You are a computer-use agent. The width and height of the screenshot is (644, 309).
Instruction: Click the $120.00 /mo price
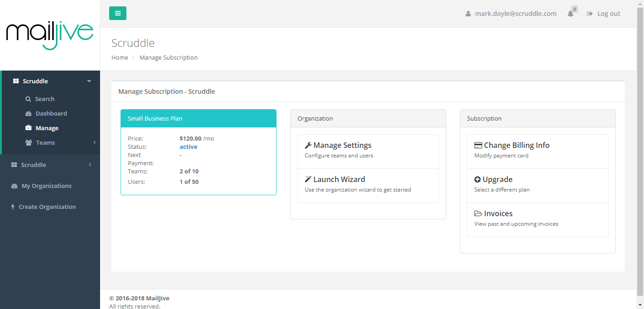[196, 138]
